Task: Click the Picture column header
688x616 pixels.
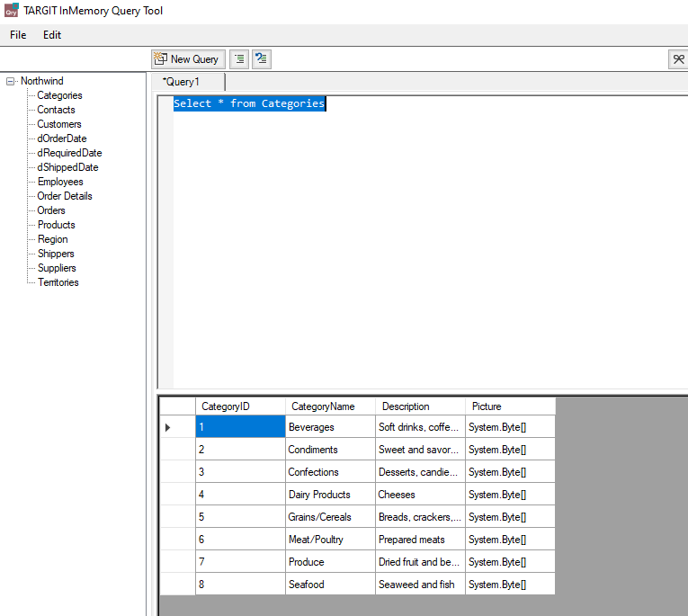Action: coord(510,406)
